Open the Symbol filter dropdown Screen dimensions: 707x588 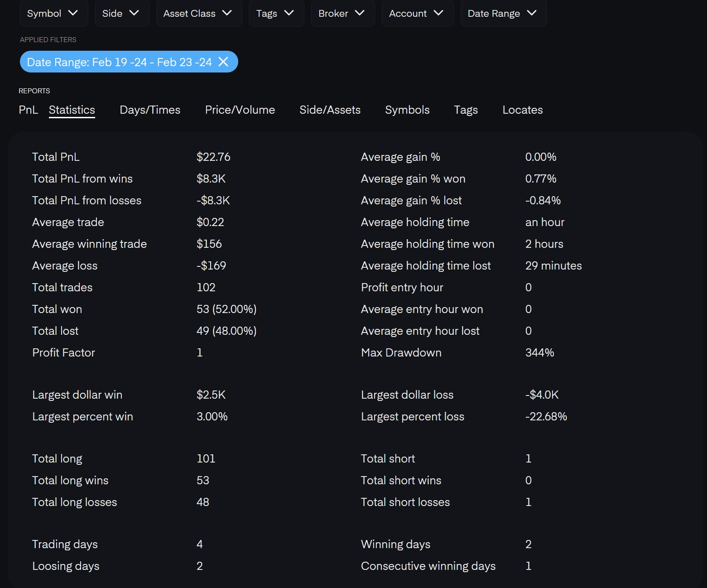click(x=53, y=13)
